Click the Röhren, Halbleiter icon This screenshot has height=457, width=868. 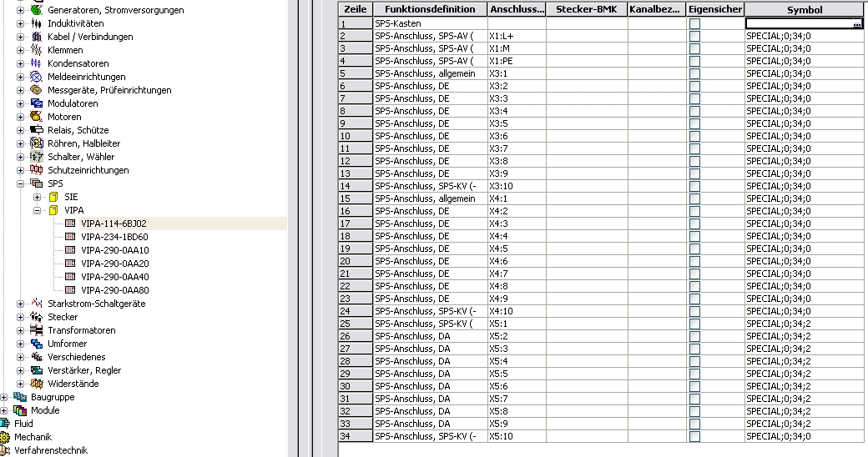[x=36, y=143]
